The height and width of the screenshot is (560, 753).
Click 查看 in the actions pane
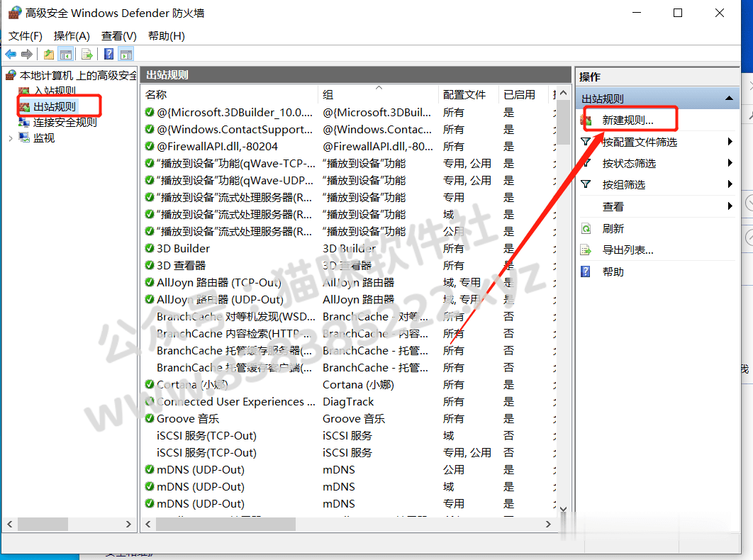pyautogui.click(x=613, y=207)
